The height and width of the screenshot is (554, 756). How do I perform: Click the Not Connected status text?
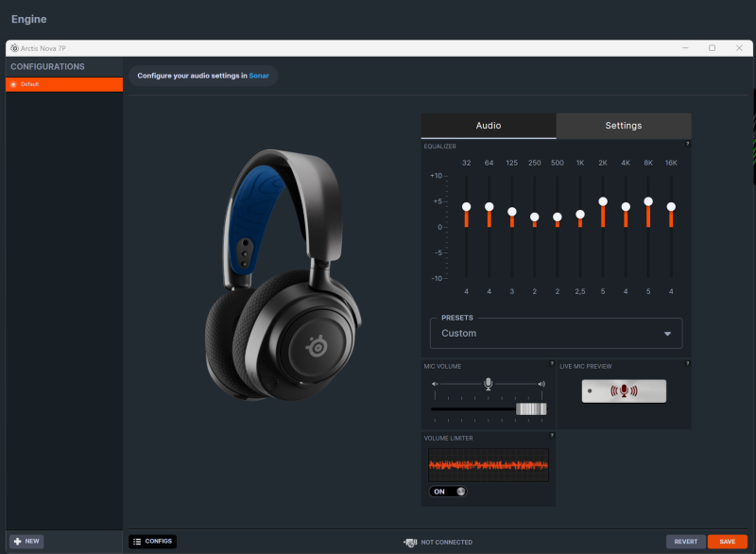(x=446, y=543)
